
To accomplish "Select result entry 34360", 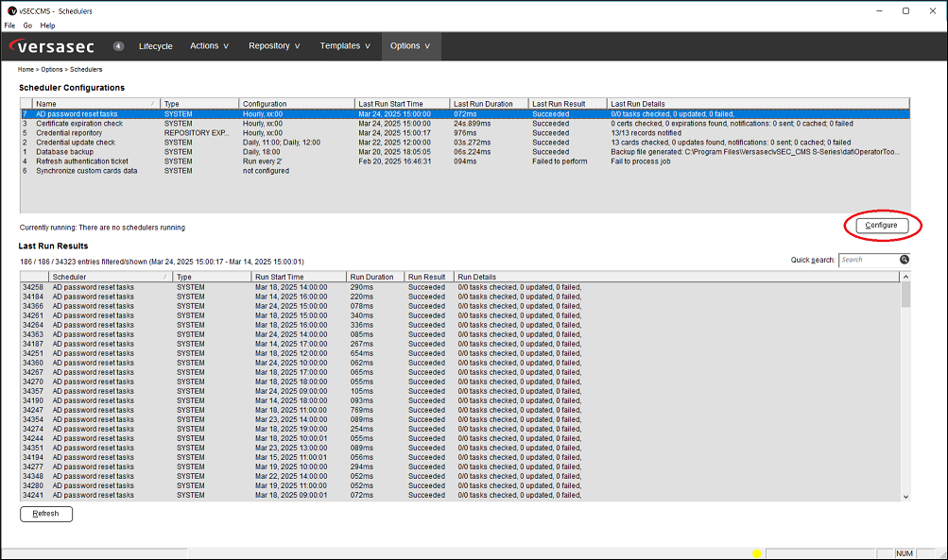I will coord(460,363).
